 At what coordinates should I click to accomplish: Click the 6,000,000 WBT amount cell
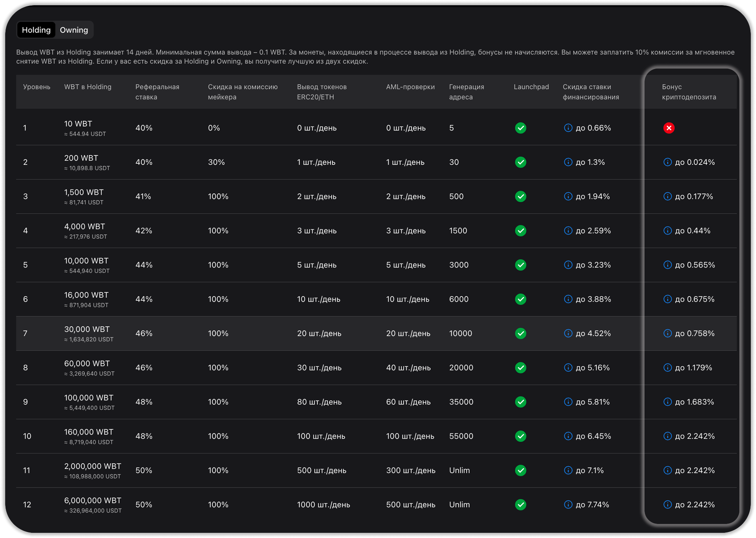pyautogui.click(x=93, y=501)
